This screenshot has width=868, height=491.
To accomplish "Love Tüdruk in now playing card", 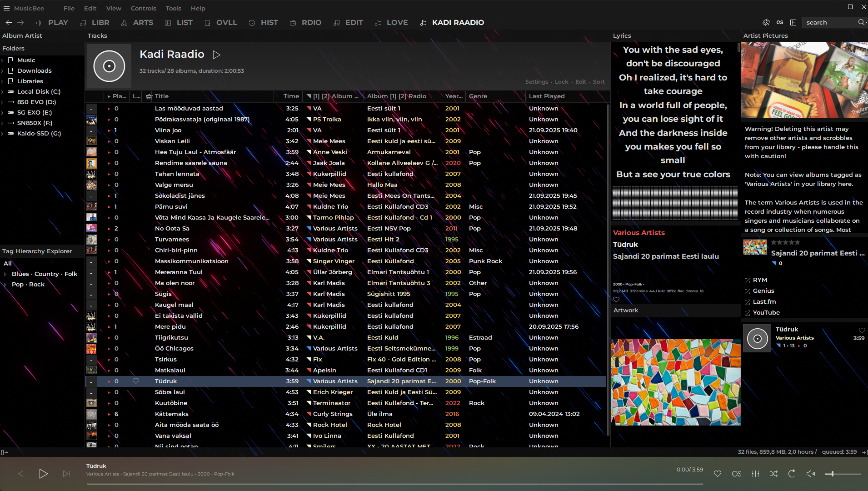I will [862, 331].
